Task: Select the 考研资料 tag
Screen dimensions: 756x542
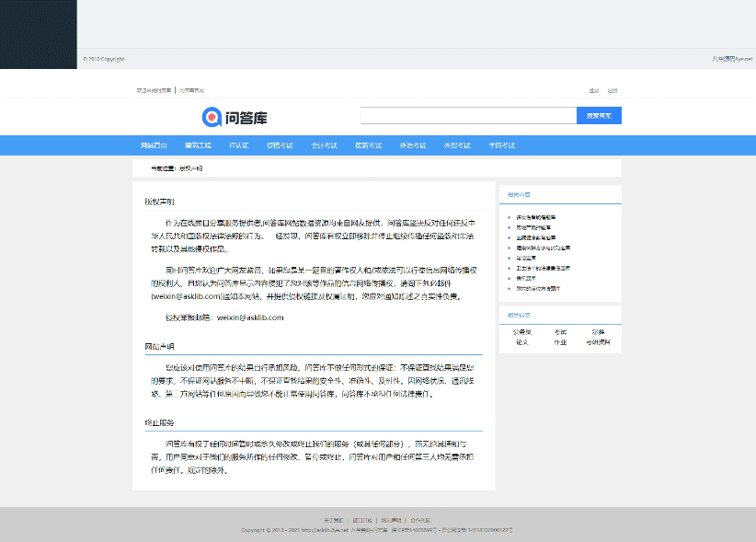Action: [x=598, y=342]
